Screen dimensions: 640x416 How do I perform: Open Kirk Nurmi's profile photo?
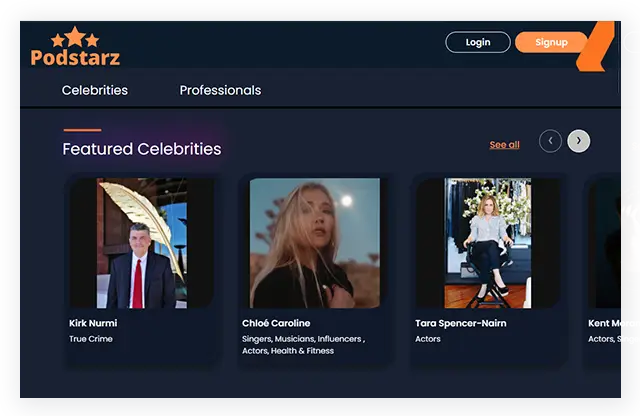(141, 243)
